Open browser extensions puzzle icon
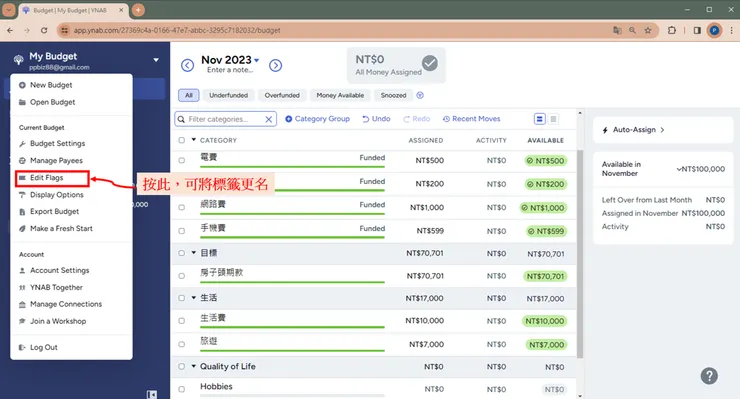The image size is (740, 399). [x=672, y=30]
